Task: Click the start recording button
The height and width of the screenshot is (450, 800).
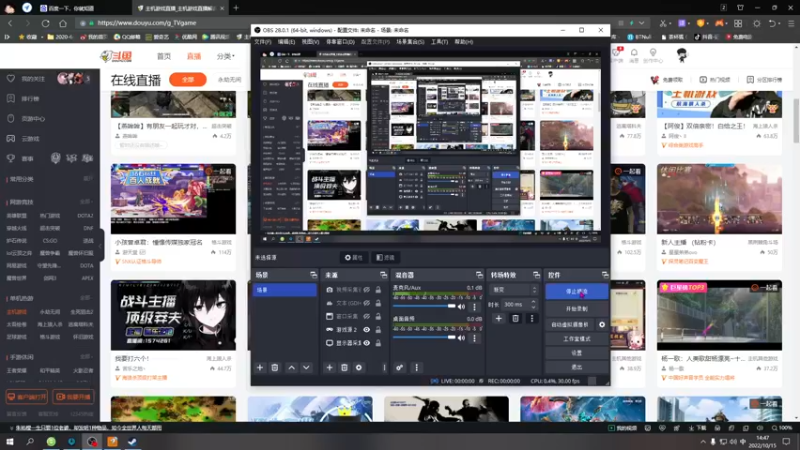Action: (577, 309)
